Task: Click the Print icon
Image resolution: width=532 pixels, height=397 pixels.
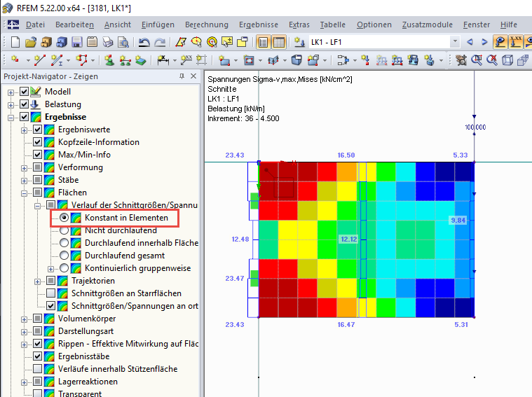Action: [x=108, y=42]
